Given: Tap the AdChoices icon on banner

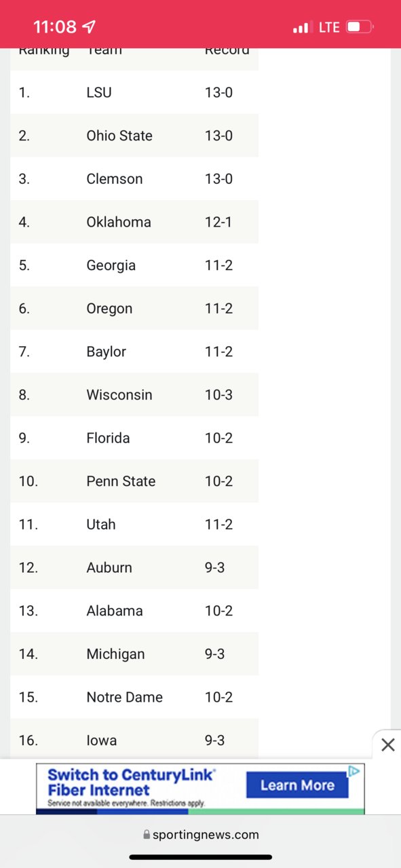Looking at the screenshot, I should click(x=354, y=771).
